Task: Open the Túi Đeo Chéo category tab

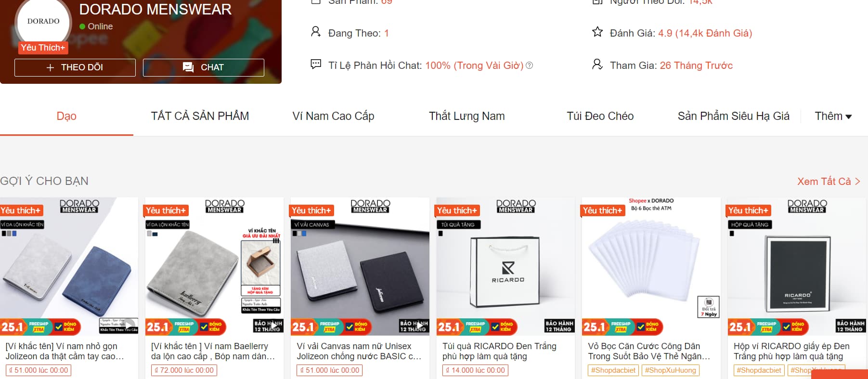Action: tap(600, 116)
